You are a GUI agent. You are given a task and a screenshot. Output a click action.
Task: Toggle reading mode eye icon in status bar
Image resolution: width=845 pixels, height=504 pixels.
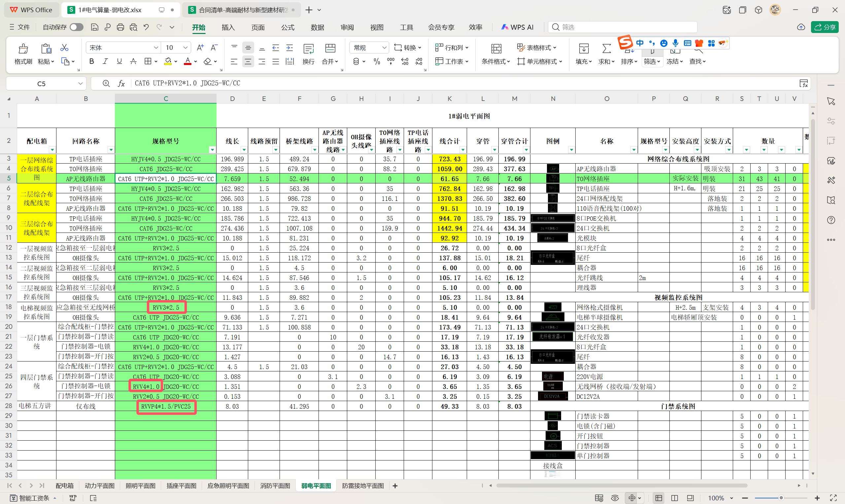pyautogui.click(x=615, y=498)
